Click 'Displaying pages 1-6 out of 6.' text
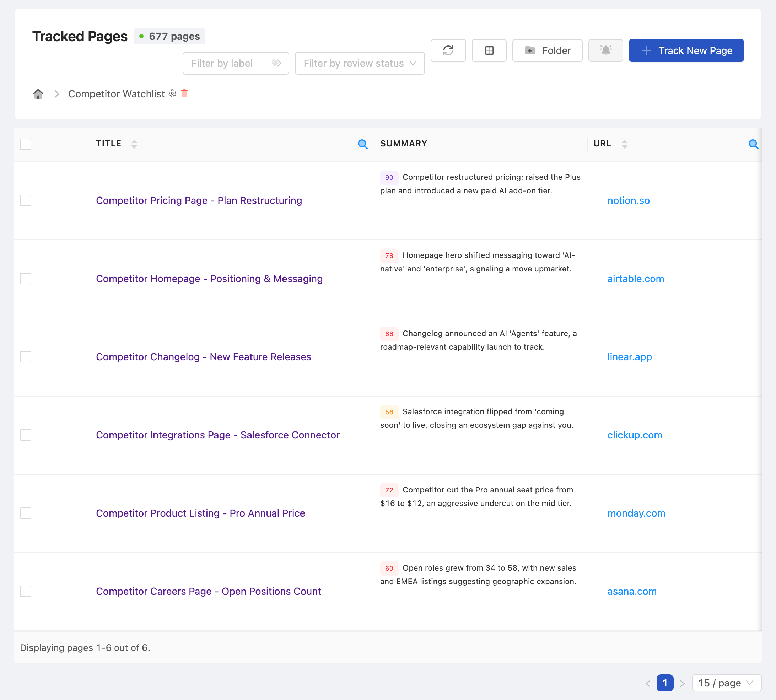The image size is (776, 700). [x=85, y=648]
